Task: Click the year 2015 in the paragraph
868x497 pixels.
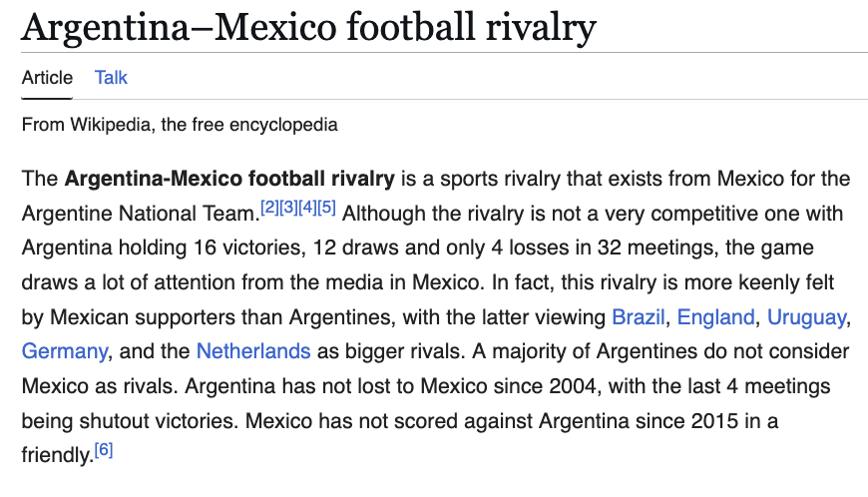Action: pyautogui.click(x=714, y=420)
